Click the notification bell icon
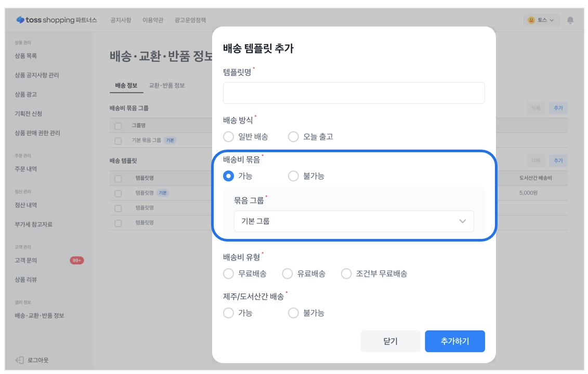 point(570,20)
